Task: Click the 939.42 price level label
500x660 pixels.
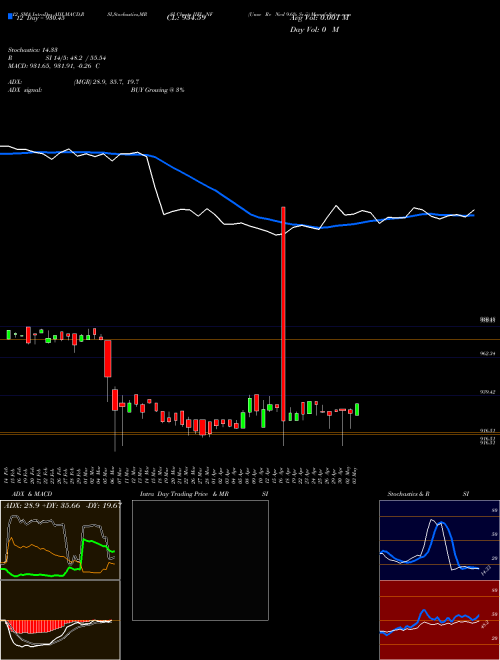Action: [x=487, y=392]
